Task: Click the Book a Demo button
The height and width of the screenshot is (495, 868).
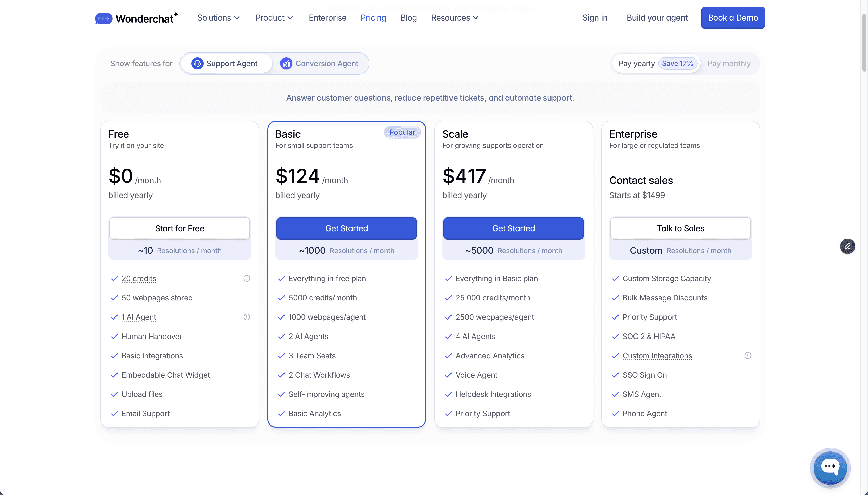Action: point(732,18)
